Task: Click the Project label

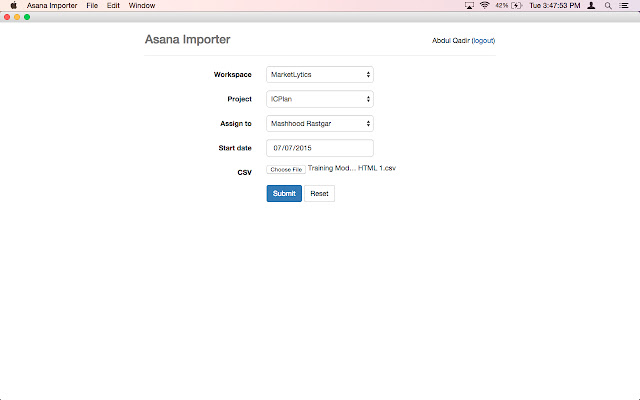Action: pos(239,99)
